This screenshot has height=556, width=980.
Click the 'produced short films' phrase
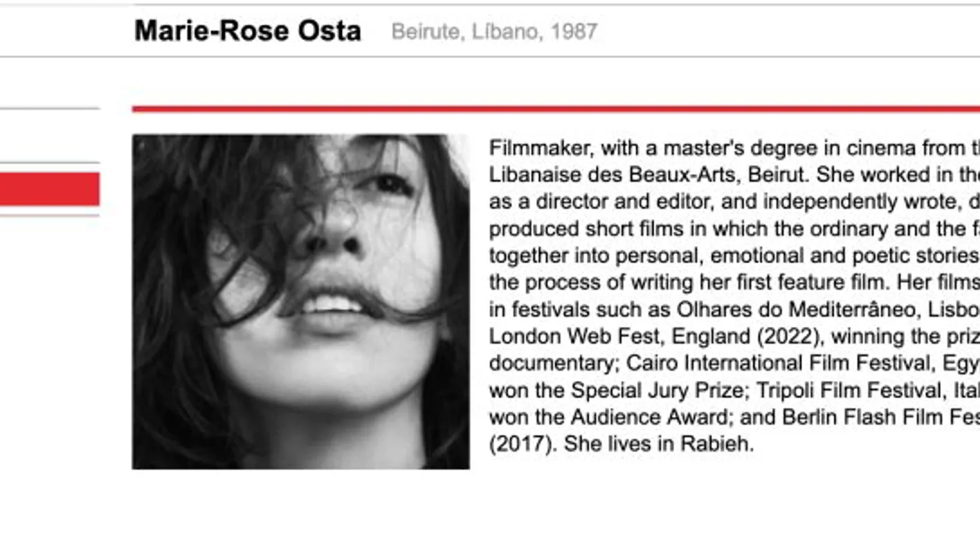(x=582, y=229)
